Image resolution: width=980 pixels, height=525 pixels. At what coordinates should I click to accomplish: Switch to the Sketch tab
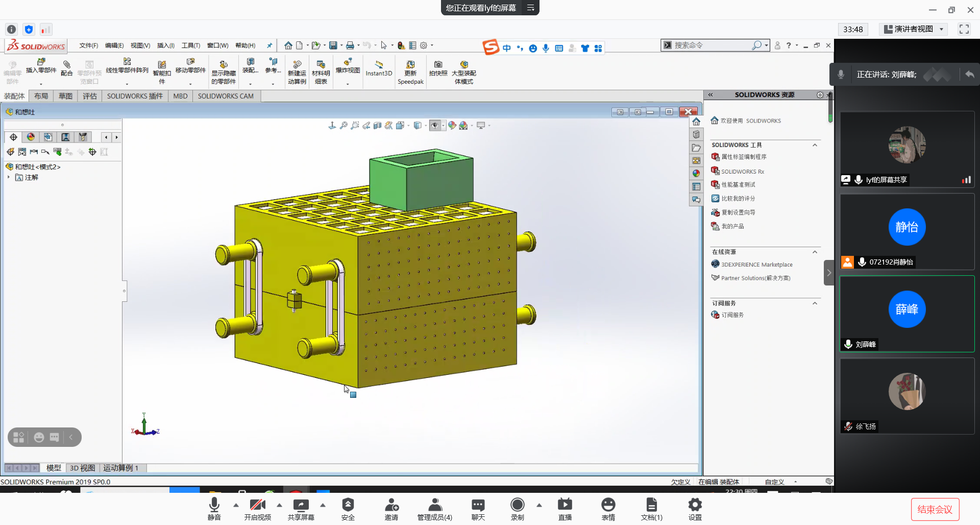65,96
